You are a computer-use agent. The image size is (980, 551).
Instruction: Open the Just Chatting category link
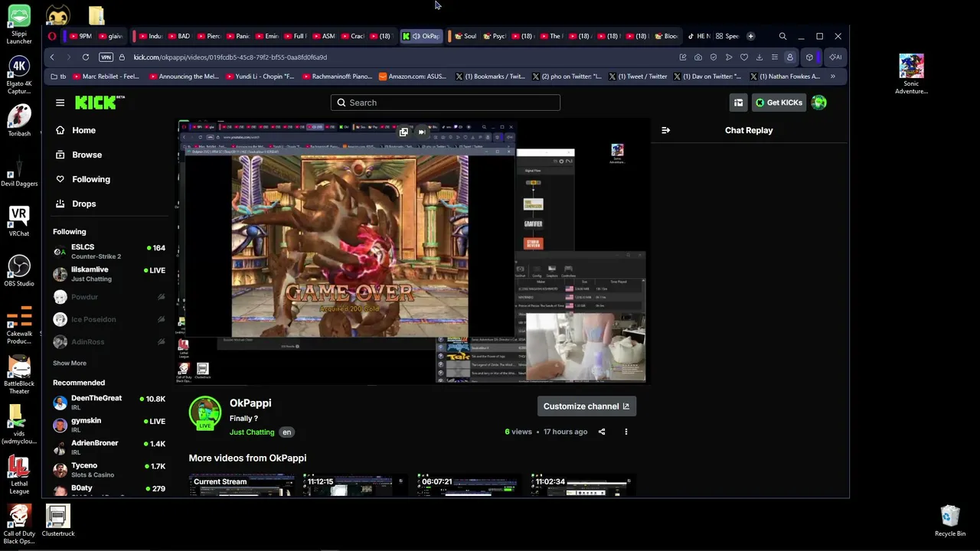(252, 432)
